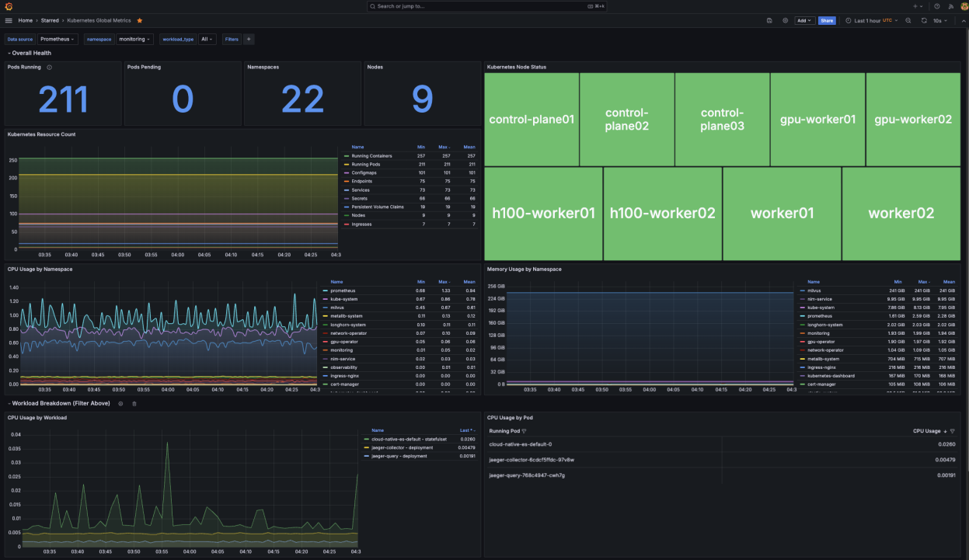Click the save dashboard icon
969x560 pixels.
pyautogui.click(x=769, y=20)
